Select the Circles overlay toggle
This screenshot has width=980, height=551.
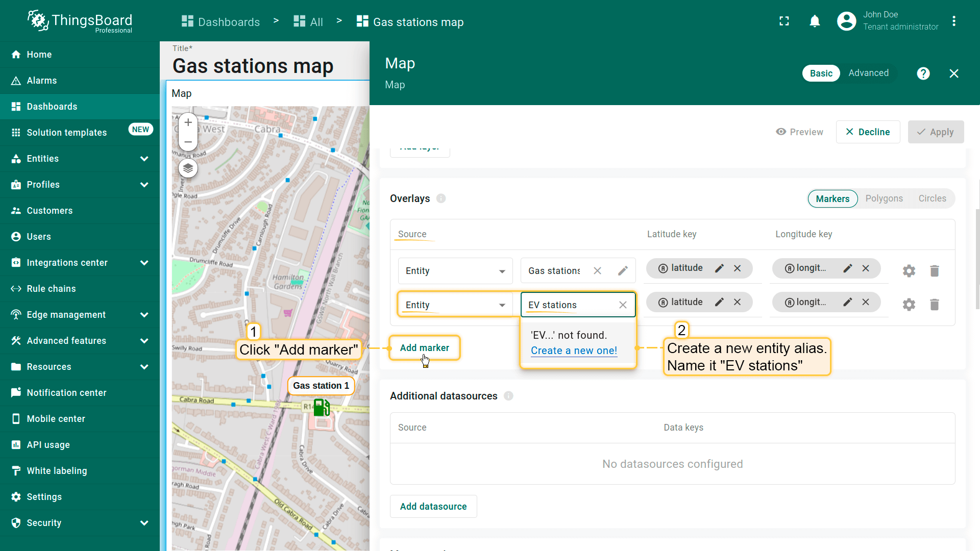932,198
